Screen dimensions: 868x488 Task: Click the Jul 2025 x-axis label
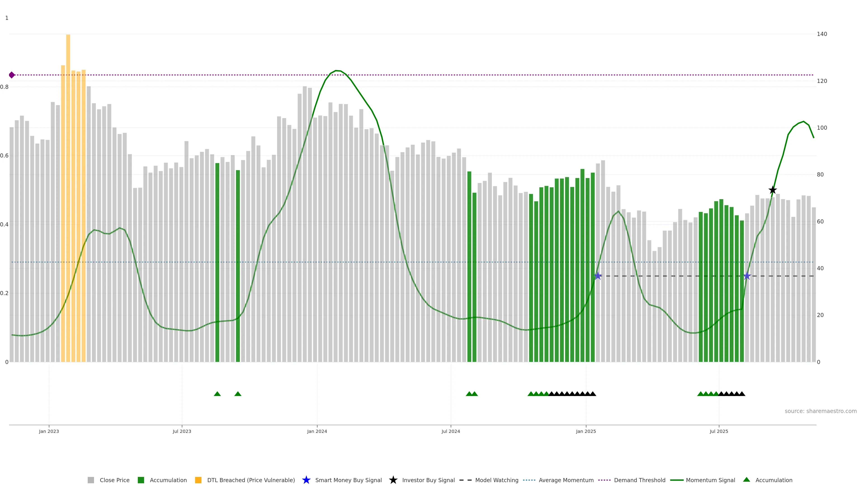click(x=719, y=431)
